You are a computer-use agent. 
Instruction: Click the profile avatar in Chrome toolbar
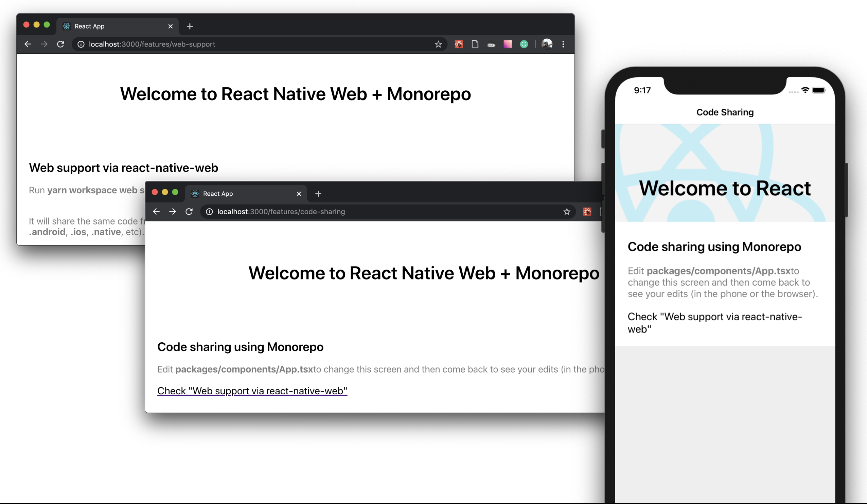(547, 44)
